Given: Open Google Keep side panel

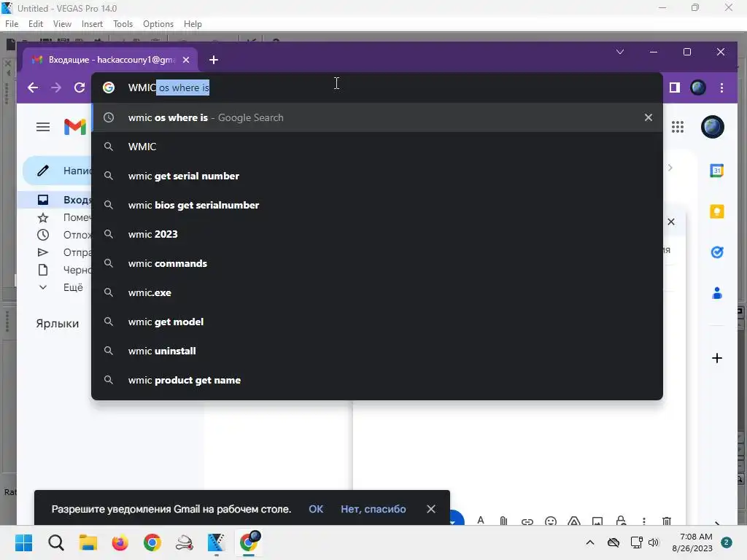Looking at the screenshot, I should (716, 211).
